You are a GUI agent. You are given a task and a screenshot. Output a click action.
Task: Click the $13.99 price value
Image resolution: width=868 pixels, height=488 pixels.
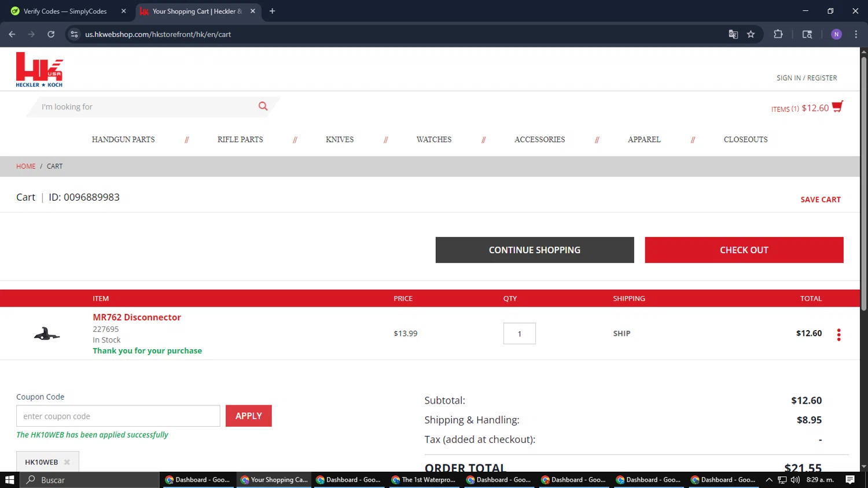(406, 334)
